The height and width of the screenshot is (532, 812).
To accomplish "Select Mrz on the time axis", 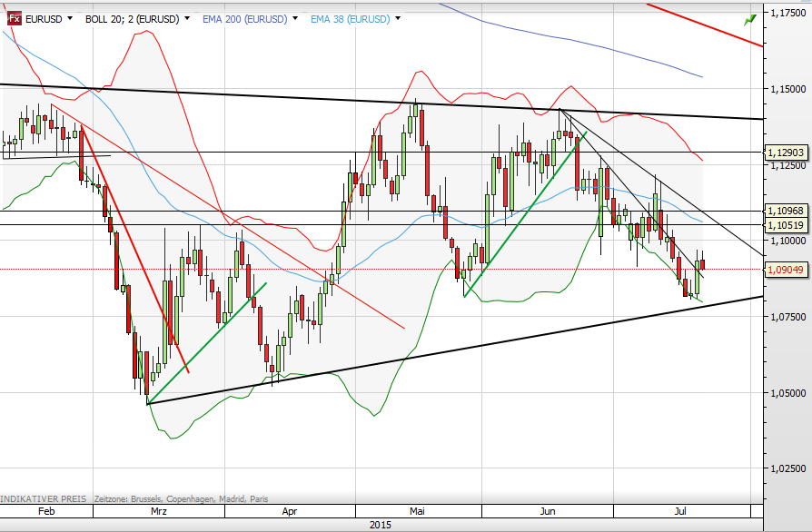I will [159, 512].
